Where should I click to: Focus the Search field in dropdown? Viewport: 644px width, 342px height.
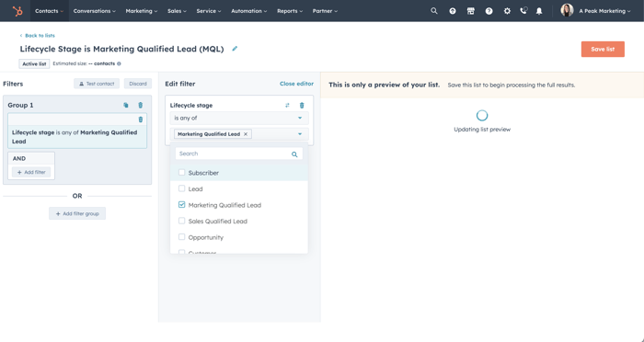[x=239, y=154]
